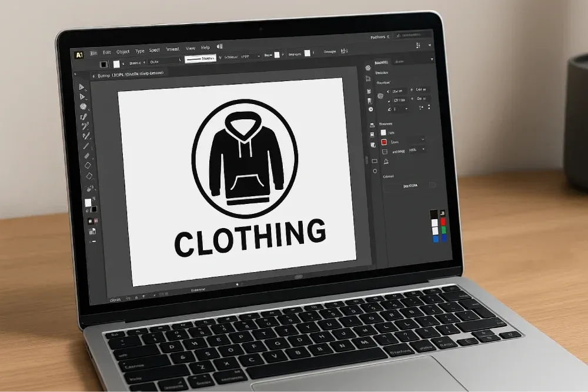
Task: Open the blend mode dropdown in the panel
Action: pyautogui.click(x=422, y=140)
